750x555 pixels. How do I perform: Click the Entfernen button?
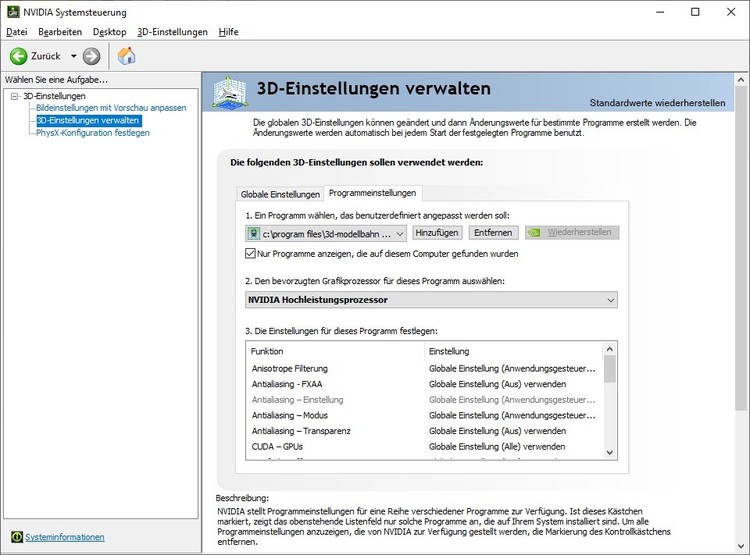pyautogui.click(x=493, y=233)
